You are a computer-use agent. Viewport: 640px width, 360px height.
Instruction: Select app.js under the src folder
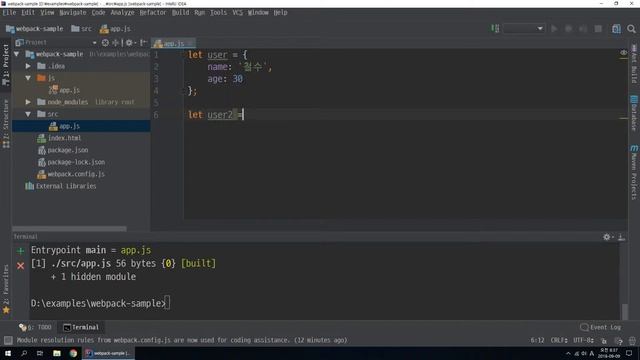click(64, 126)
